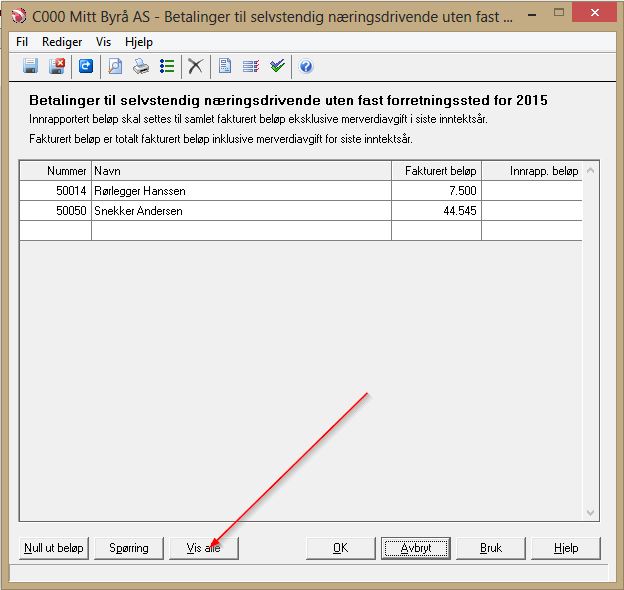Click Innrapp. beløp field for Snekker Andersen

pyautogui.click(x=532, y=210)
